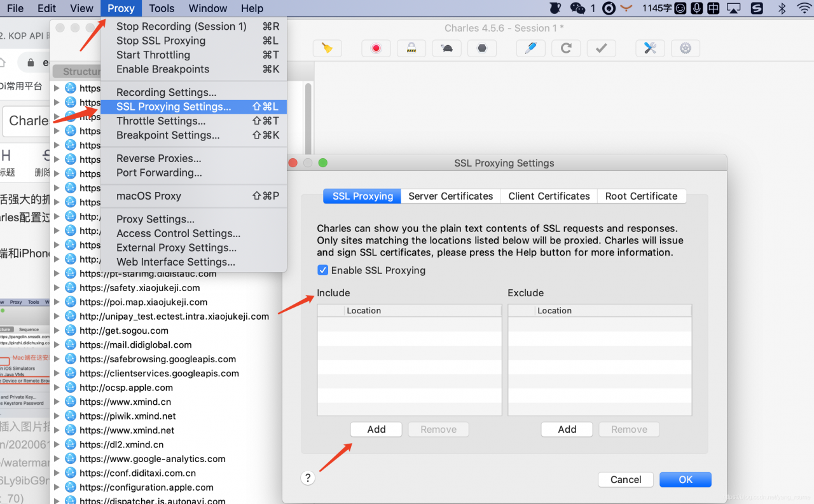Expand the unipay_test.ectest.intra.xiaojukeji.com node
The width and height of the screenshot is (814, 504).
(57, 316)
